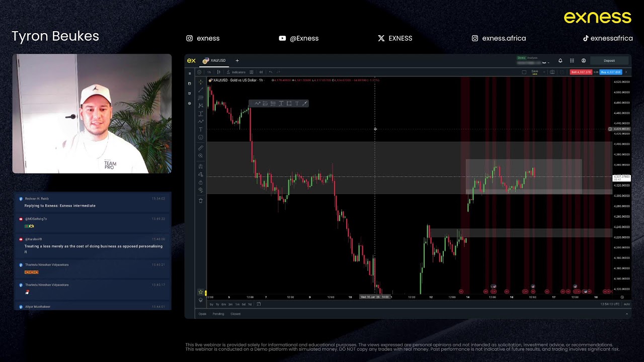
Task: Click scroll to latest bar icon on time axis
Action: pos(622,297)
